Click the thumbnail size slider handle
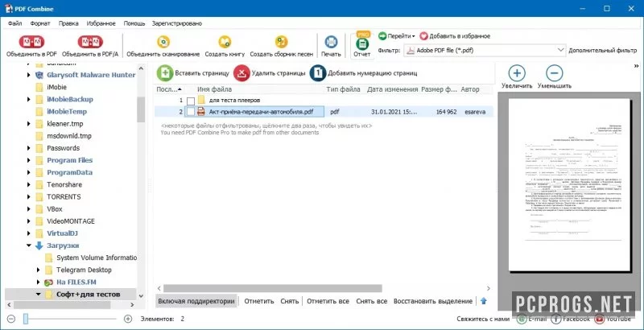Image resolution: width=644 pixels, height=330 pixels. [x=26, y=319]
